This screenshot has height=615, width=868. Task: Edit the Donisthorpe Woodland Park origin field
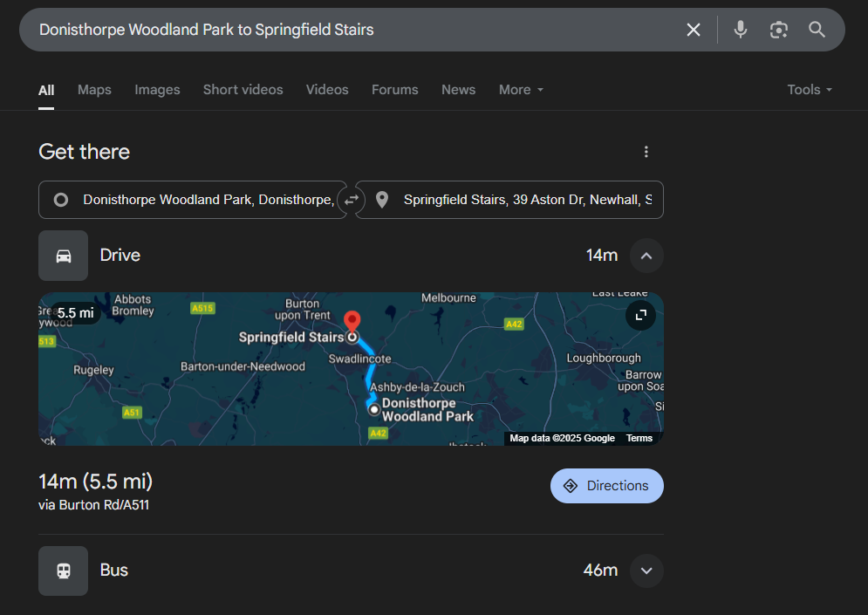pyautogui.click(x=193, y=200)
